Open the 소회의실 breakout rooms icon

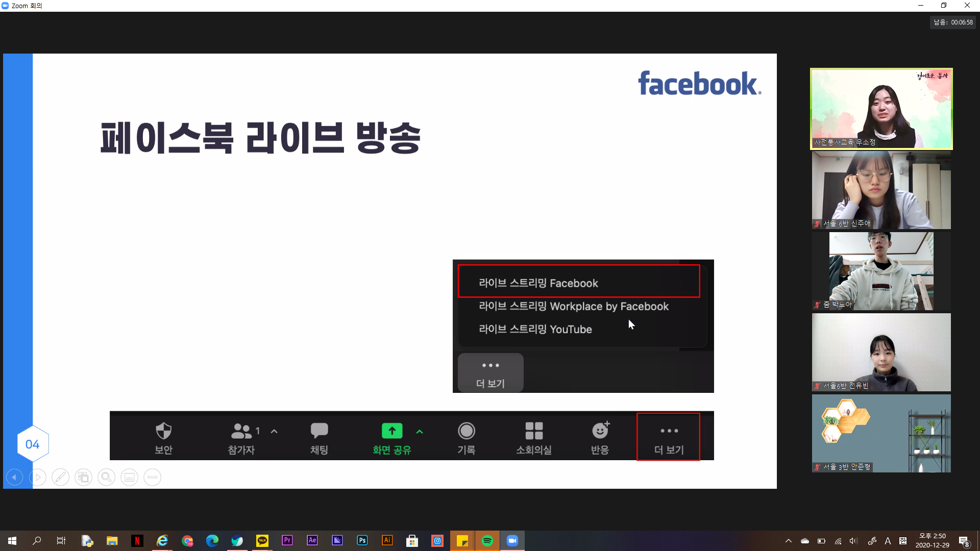(x=534, y=431)
